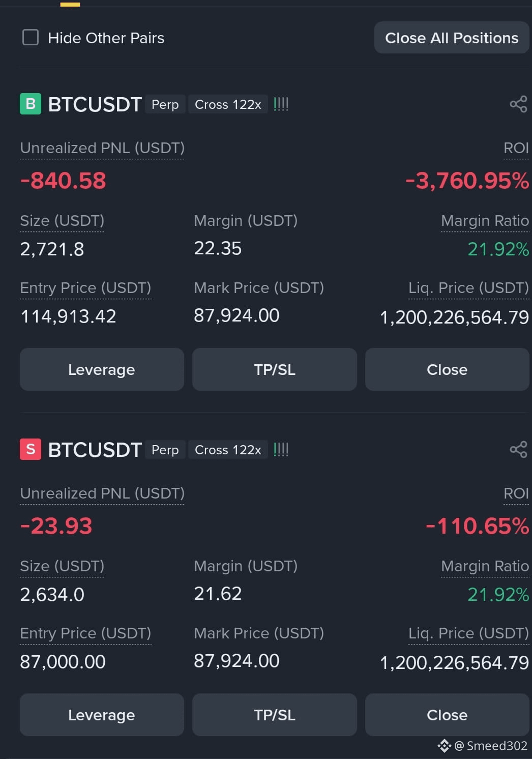
Task: Share the long BTCUSDT position
Action: [x=518, y=104]
